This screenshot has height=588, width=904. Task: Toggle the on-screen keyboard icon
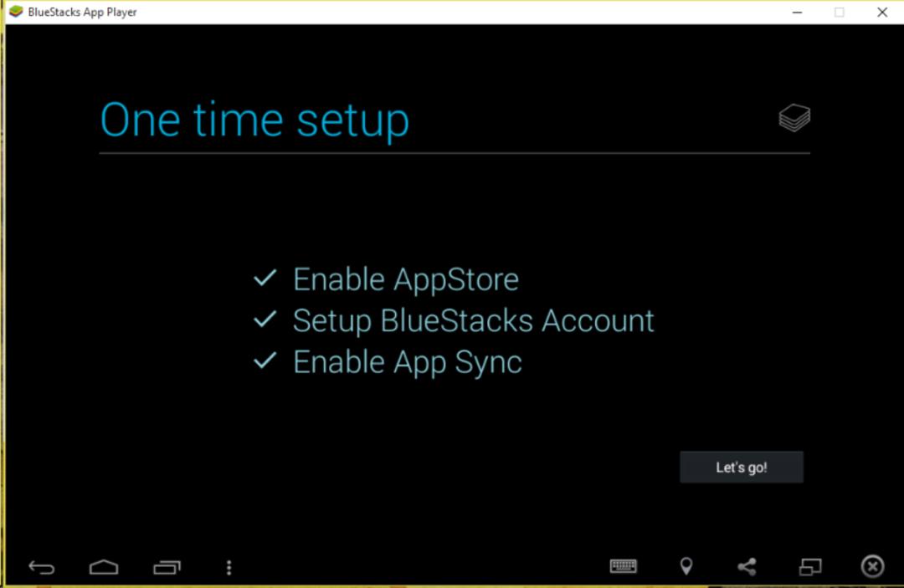[x=624, y=567]
